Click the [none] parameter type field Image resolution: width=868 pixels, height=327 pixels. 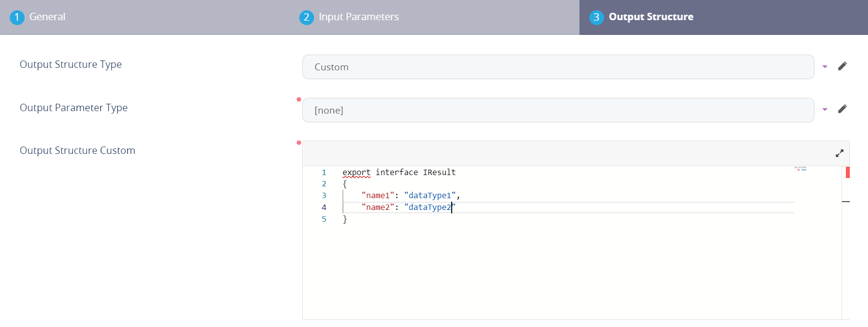pos(557,110)
